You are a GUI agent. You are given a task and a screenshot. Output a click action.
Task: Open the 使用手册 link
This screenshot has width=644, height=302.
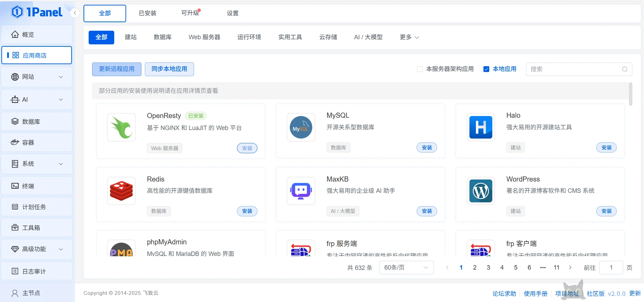536,293
